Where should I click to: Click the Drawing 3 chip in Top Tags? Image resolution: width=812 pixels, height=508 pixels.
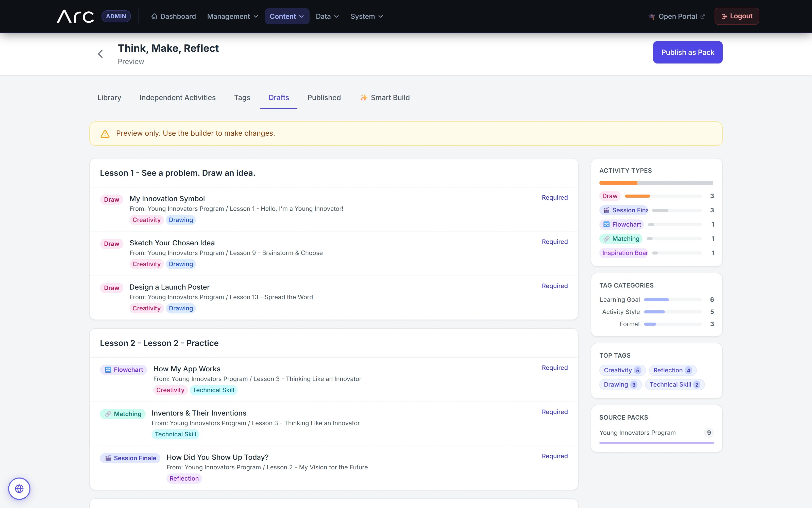pos(620,384)
